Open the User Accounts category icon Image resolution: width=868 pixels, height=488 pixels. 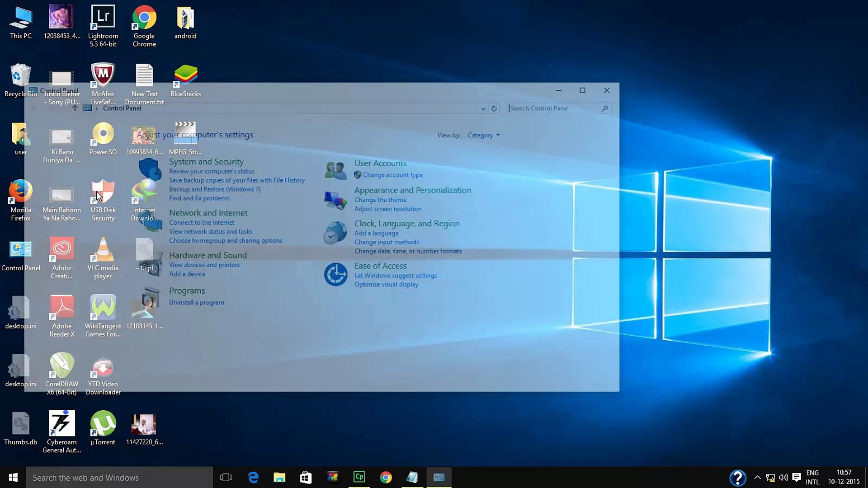click(335, 170)
